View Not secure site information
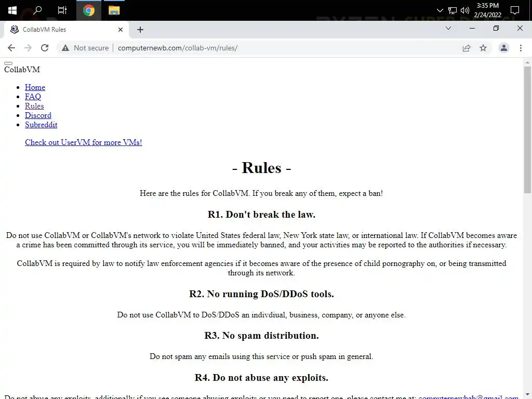Viewport: 532px width, 399px height. 85,48
